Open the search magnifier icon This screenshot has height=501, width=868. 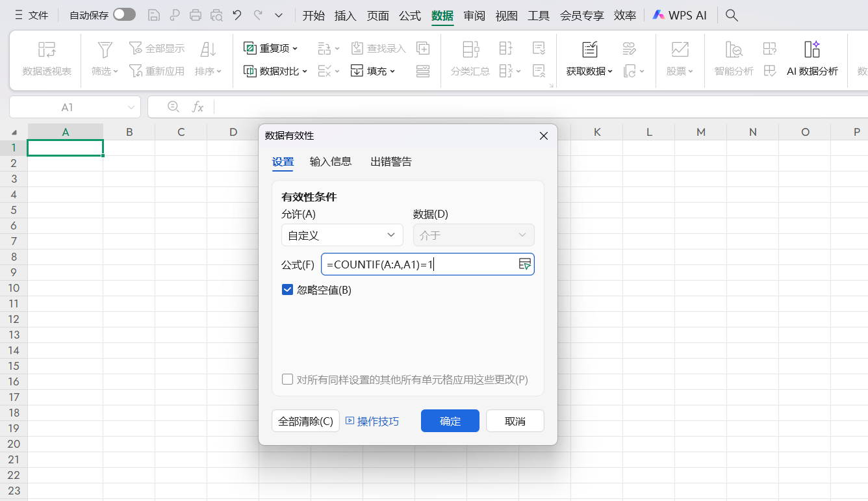(732, 15)
